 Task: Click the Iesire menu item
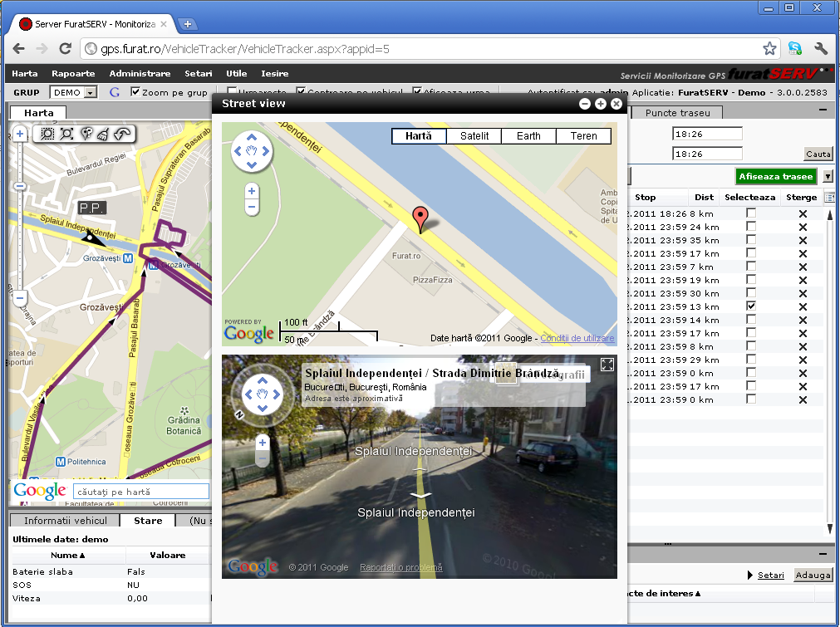(275, 73)
